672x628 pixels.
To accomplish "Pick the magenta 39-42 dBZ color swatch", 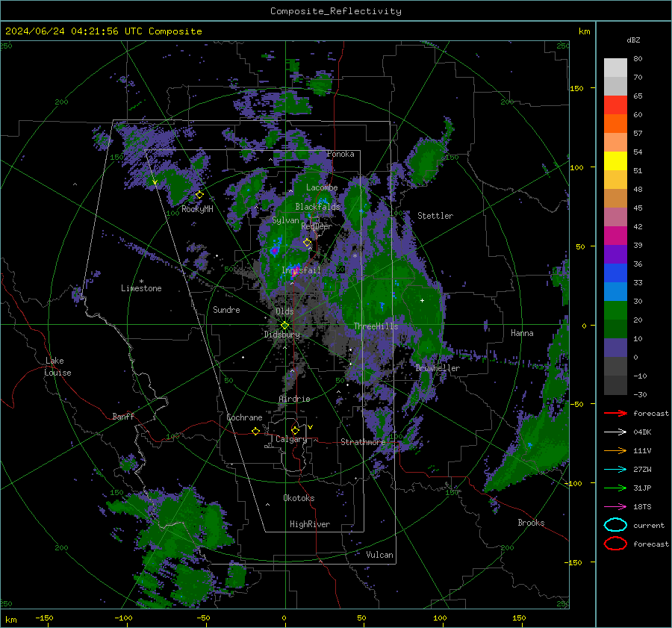I will [x=615, y=236].
